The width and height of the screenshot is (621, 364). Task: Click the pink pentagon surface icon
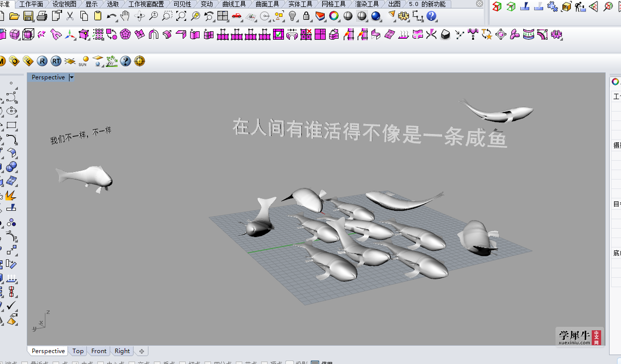[126, 34]
